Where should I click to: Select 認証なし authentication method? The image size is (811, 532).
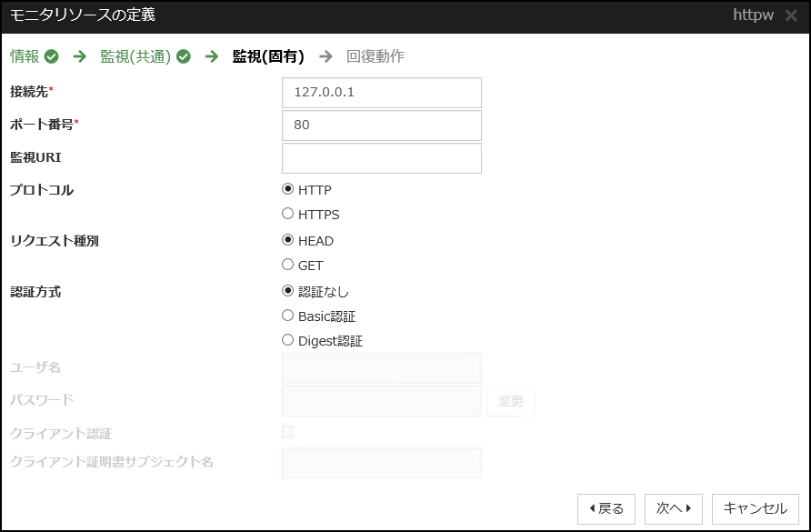288,292
